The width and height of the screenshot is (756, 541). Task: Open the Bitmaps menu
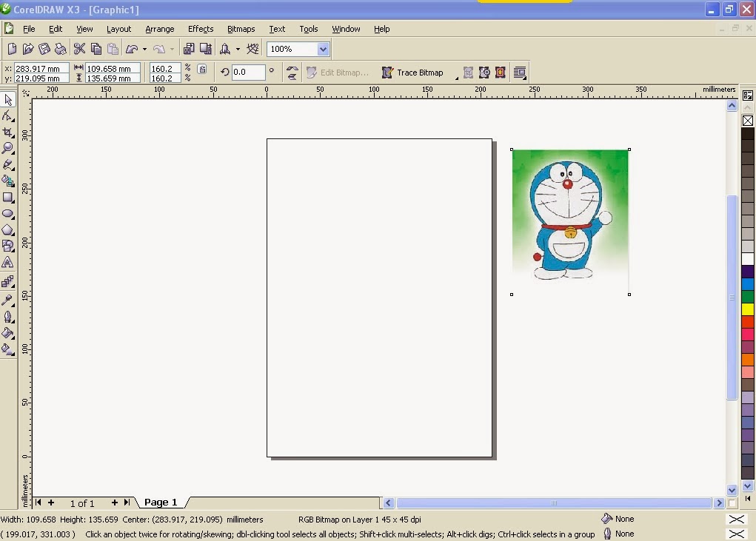(x=241, y=29)
